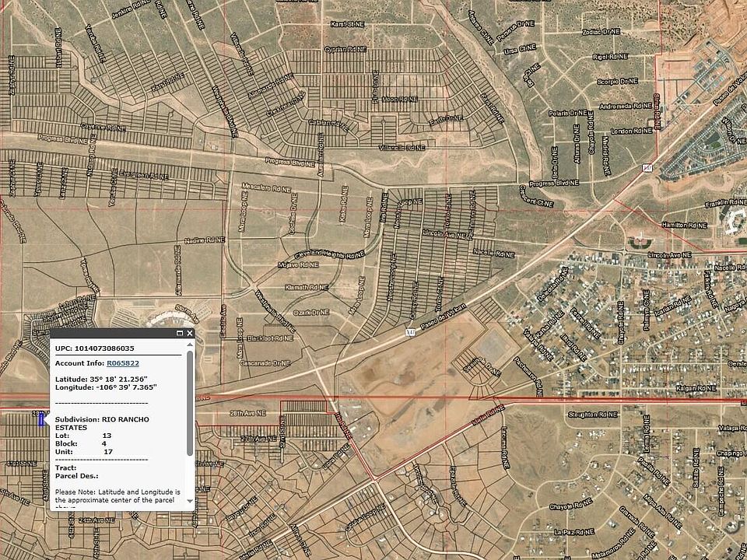This screenshot has width=747, height=560.
Task: Click the highway shield on Paseo del Volcan
Action: tap(409, 332)
